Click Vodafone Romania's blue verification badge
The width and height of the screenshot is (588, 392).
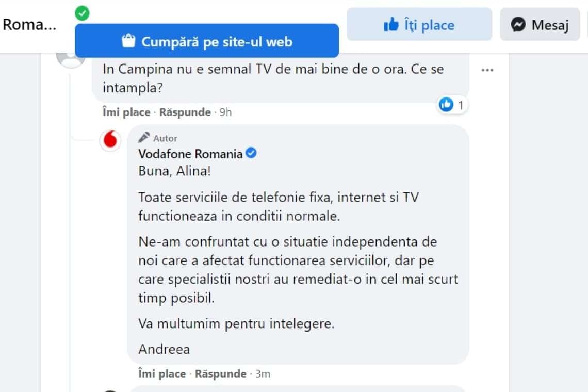pyautogui.click(x=251, y=153)
